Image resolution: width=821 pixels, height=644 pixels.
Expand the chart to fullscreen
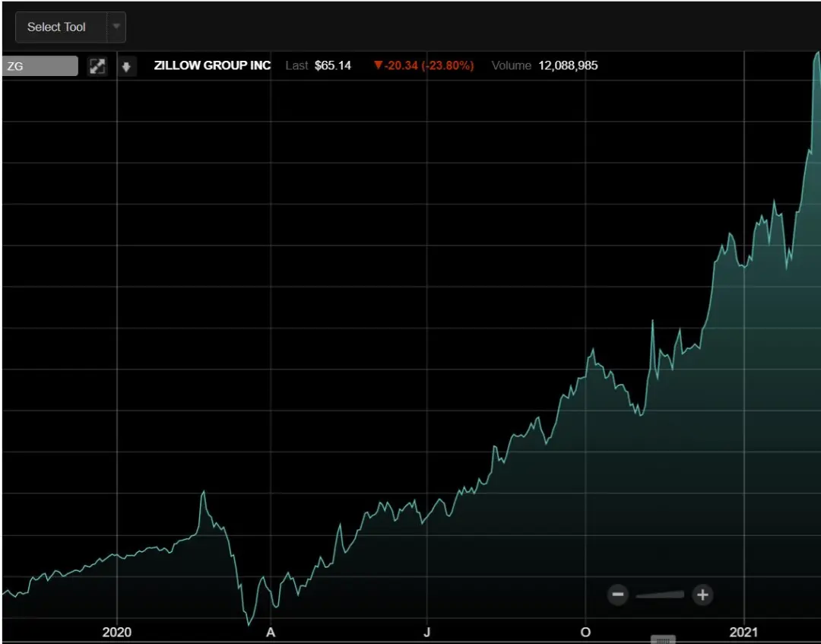97,66
